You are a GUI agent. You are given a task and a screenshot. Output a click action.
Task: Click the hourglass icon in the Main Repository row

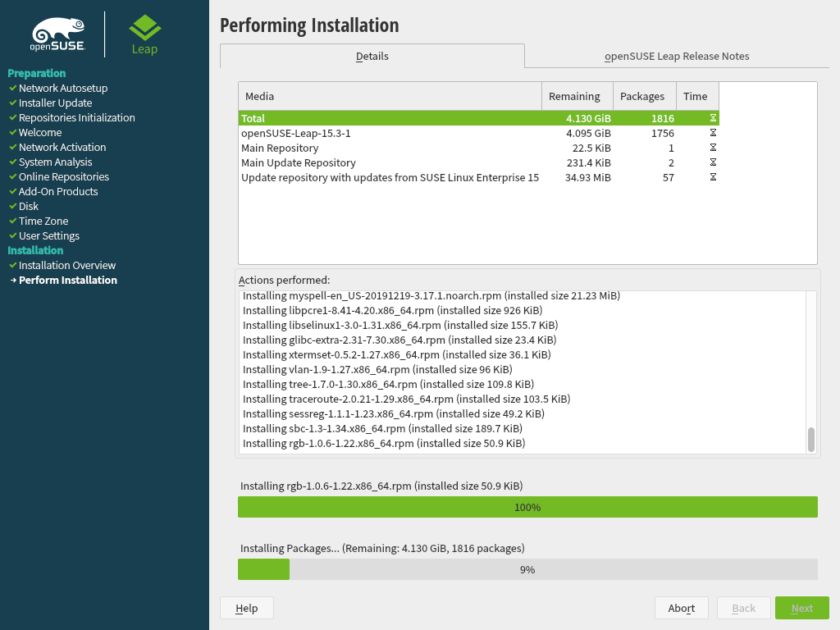click(x=713, y=148)
